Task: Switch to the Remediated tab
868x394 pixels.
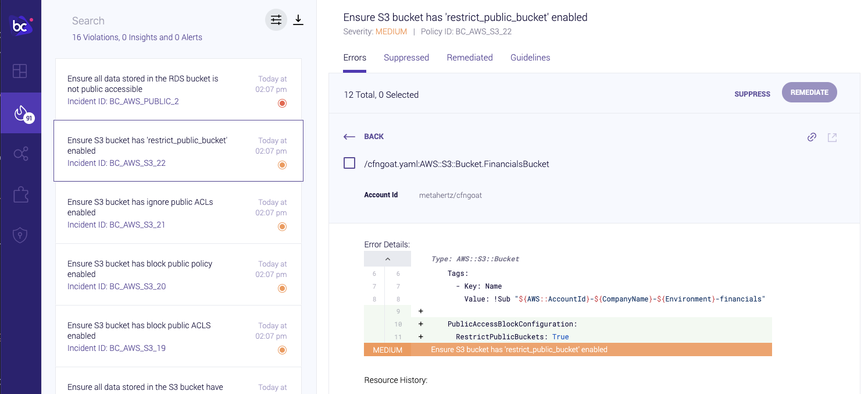Action: click(470, 58)
